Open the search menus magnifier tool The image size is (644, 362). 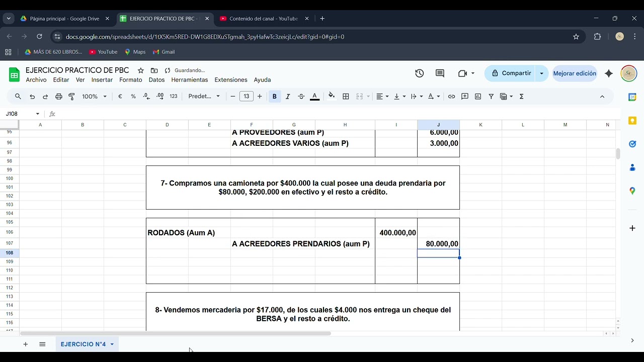18,97
